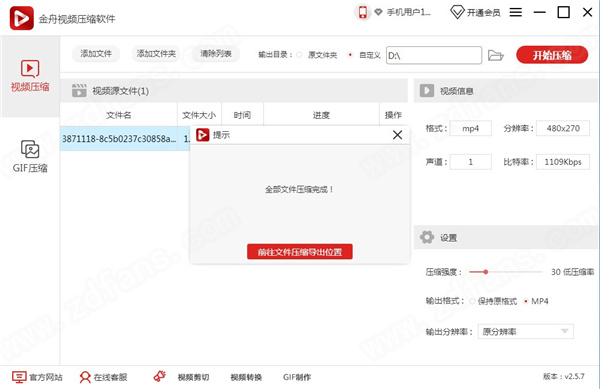Open the hamburger main menu
Image resolution: width=600 pixels, height=389 pixels.
[515, 13]
